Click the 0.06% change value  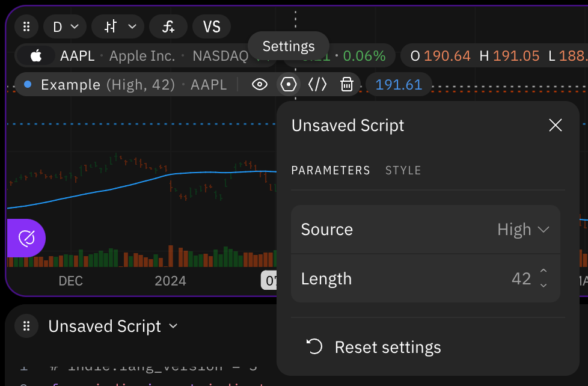point(364,56)
